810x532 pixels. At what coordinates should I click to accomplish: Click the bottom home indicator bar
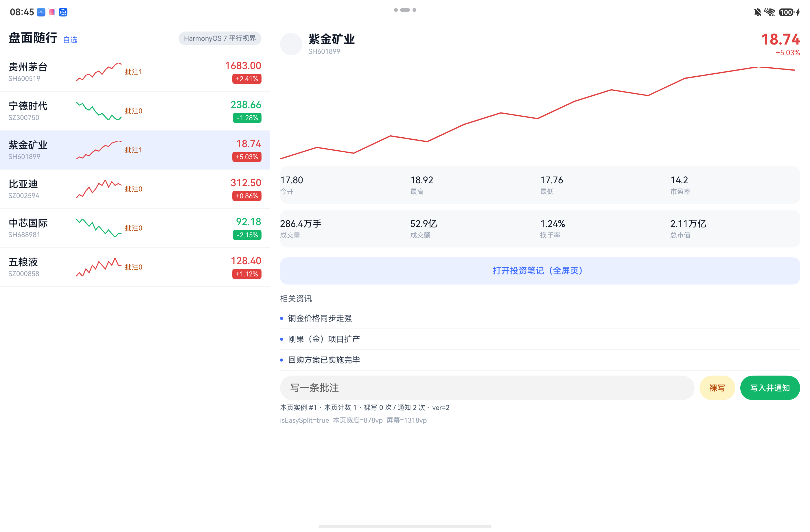click(x=405, y=527)
